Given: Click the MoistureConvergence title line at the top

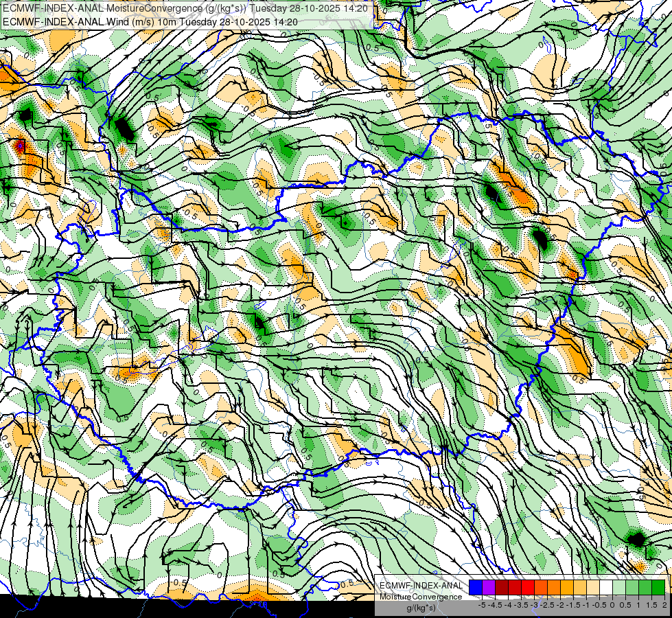Looking at the screenshot, I should pos(185,8).
